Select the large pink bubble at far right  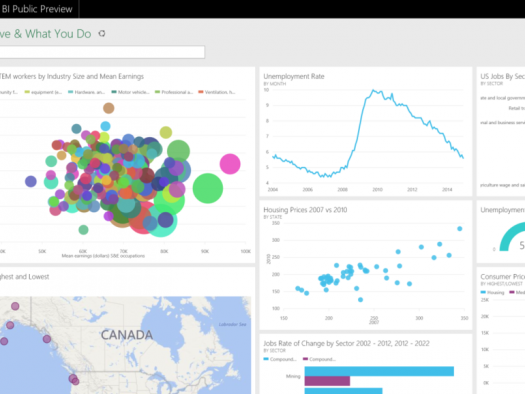tap(230, 164)
